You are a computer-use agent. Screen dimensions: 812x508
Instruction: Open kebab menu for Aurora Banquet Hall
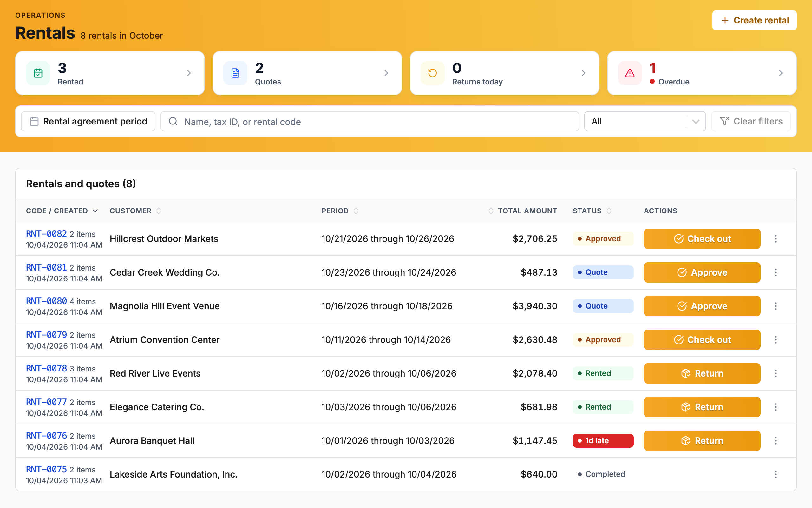pos(776,440)
